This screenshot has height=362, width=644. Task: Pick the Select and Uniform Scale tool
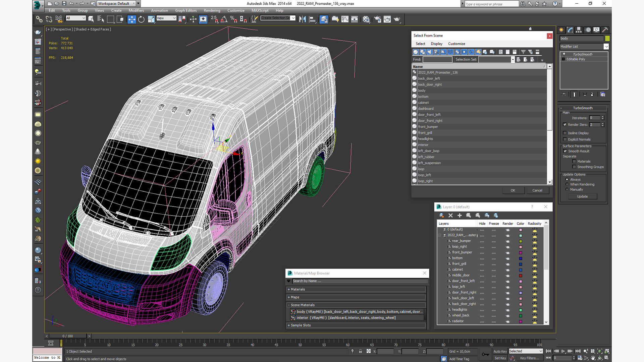pos(151,19)
